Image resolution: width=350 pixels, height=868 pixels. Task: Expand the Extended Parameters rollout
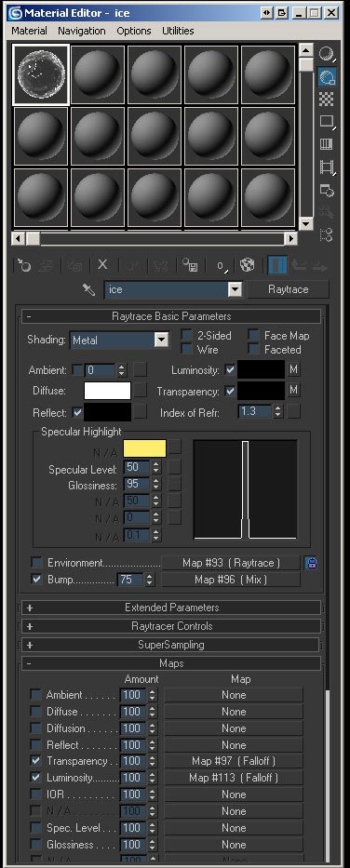pyautogui.click(x=171, y=608)
